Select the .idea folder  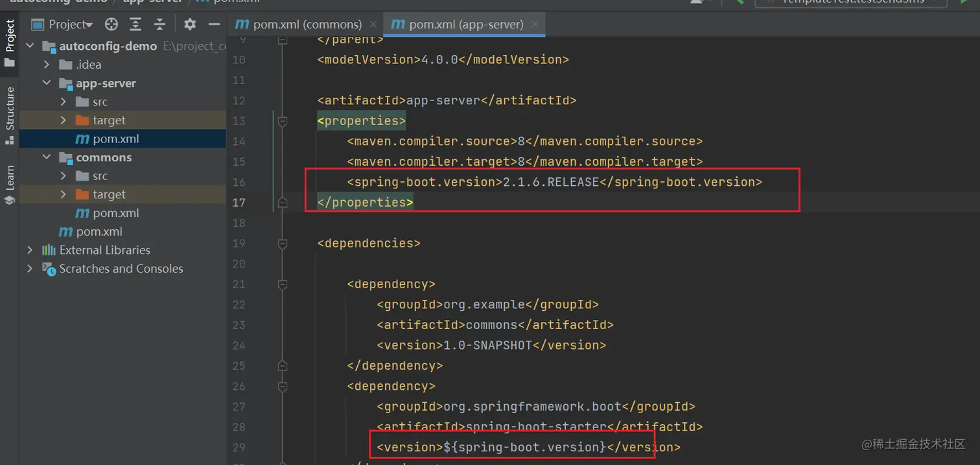(x=88, y=65)
